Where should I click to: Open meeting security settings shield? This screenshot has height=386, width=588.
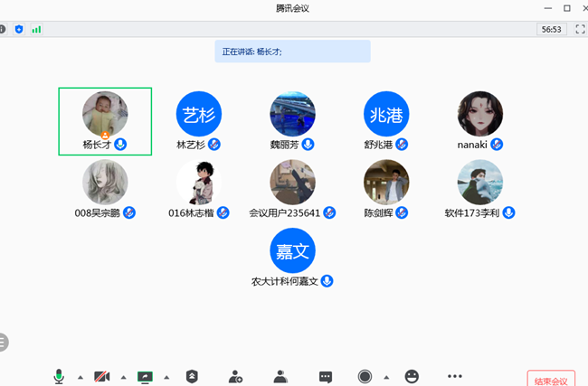(x=192, y=376)
